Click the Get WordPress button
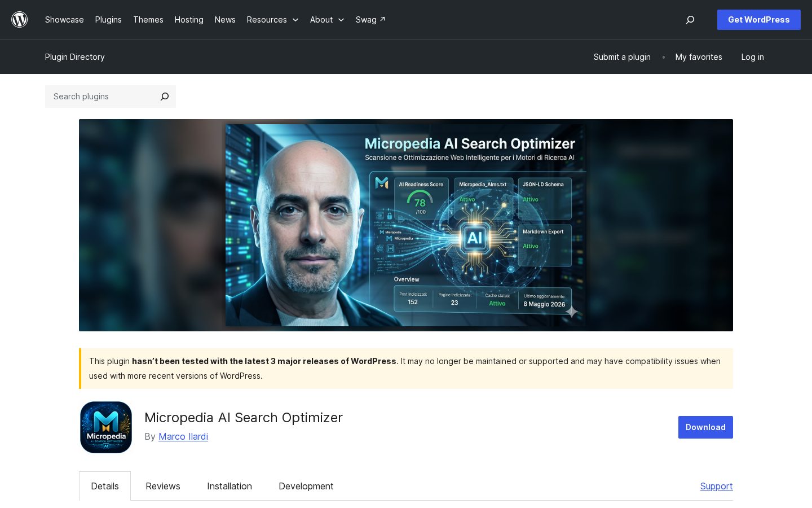 759,20
